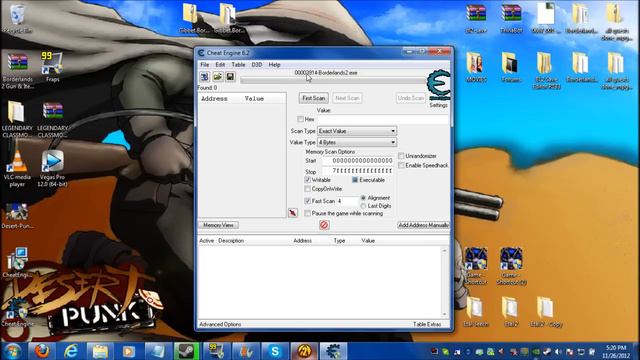This screenshot has width=640, height=360.
Task: Click the Description column header
Action: point(231,241)
